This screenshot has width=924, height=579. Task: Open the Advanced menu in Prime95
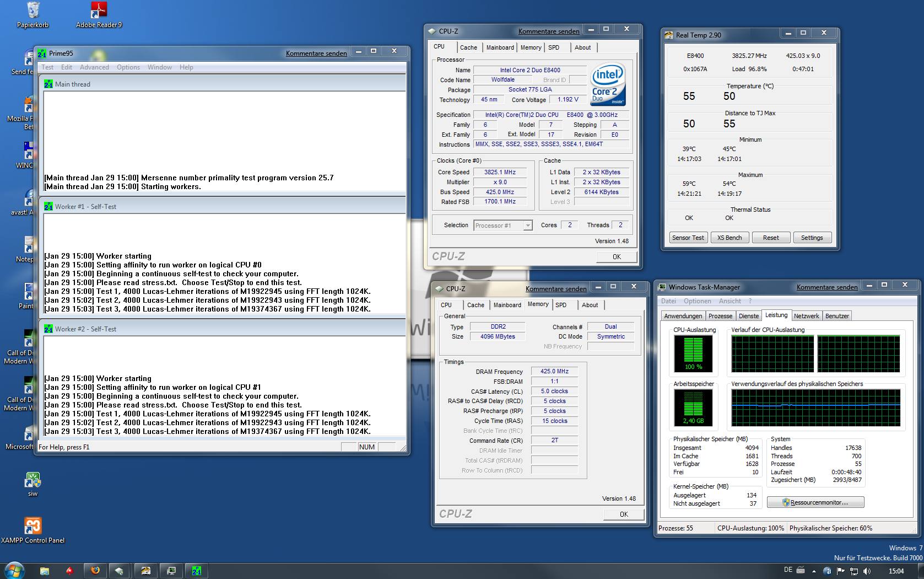point(94,67)
